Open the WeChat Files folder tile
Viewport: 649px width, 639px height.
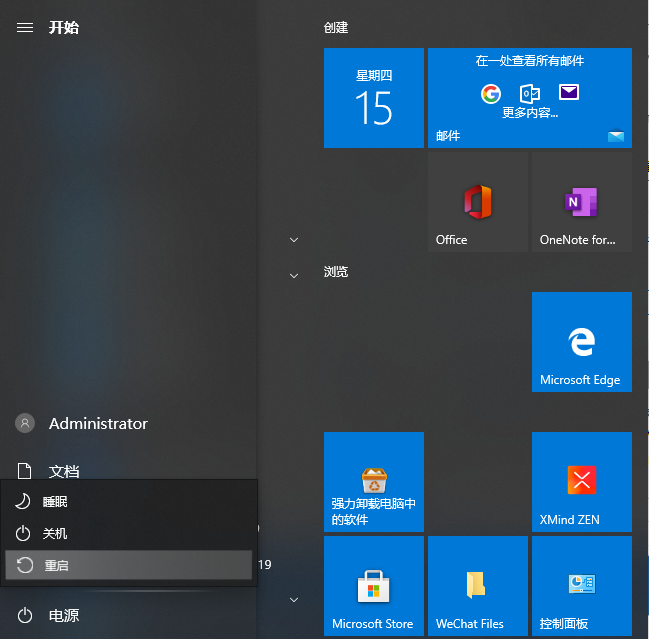click(477, 586)
